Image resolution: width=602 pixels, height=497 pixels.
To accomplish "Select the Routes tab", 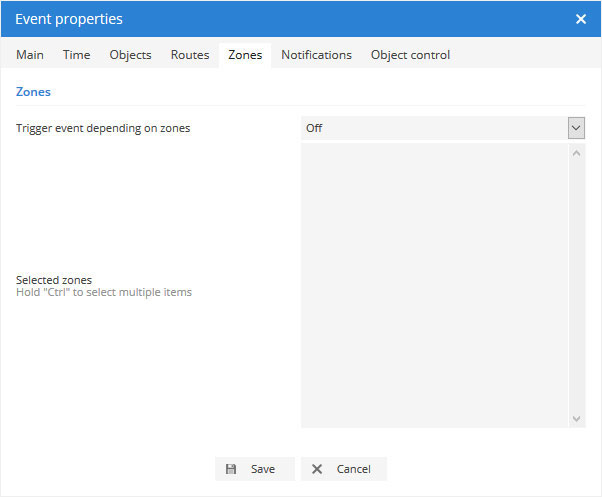I will (190, 55).
